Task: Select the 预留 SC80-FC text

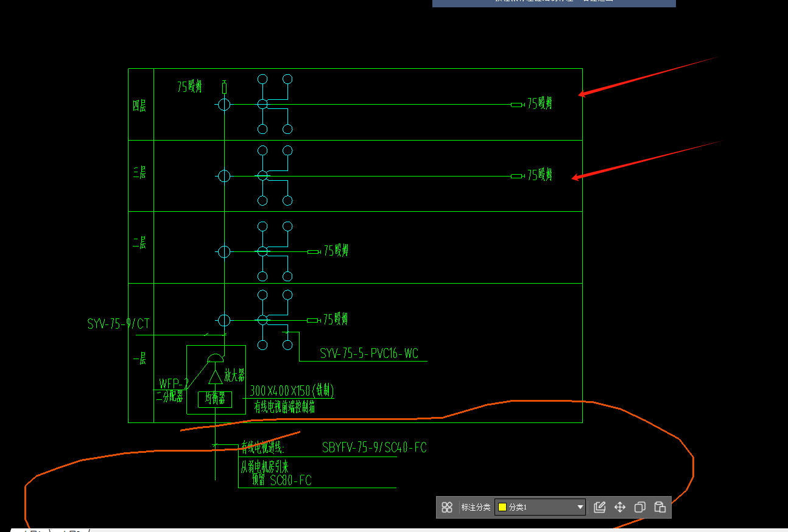Action: point(282,480)
